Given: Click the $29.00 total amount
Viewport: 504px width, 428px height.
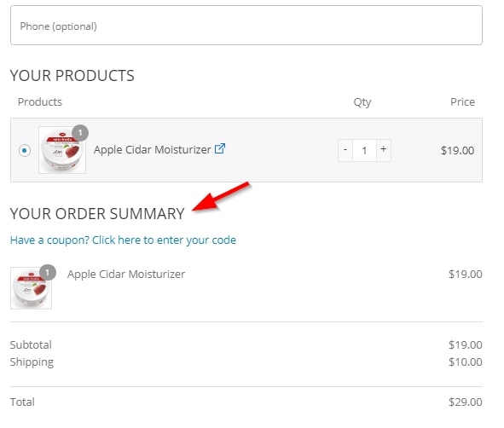Looking at the screenshot, I should pos(466,402).
